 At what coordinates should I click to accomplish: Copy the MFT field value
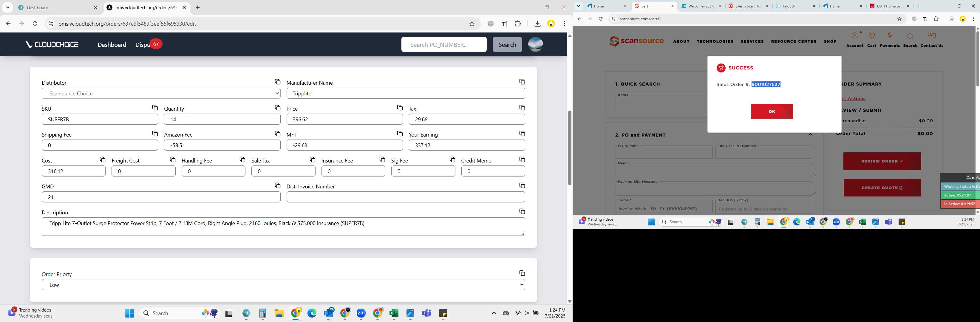pyautogui.click(x=399, y=134)
